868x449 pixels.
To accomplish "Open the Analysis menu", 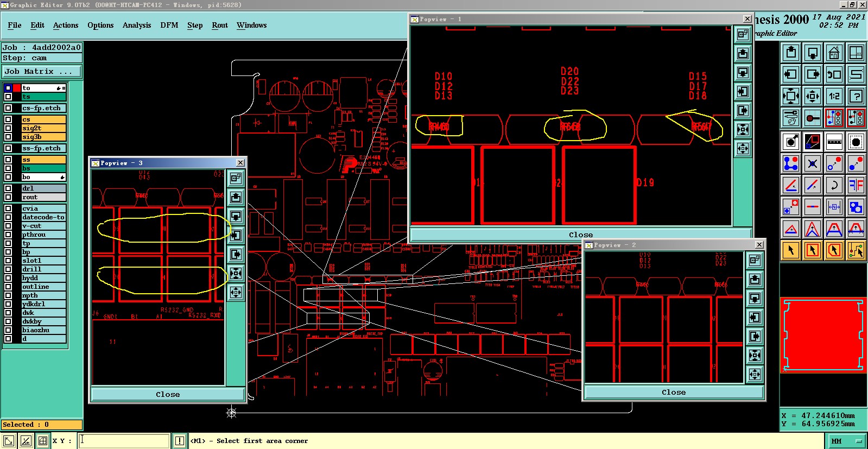I will coord(137,25).
